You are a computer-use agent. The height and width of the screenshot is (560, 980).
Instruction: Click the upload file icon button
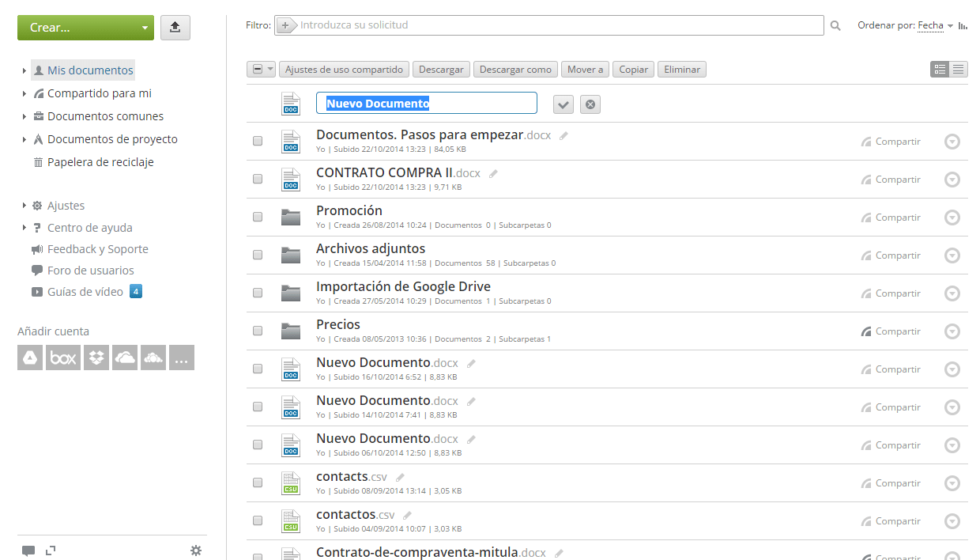click(x=175, y=28)
